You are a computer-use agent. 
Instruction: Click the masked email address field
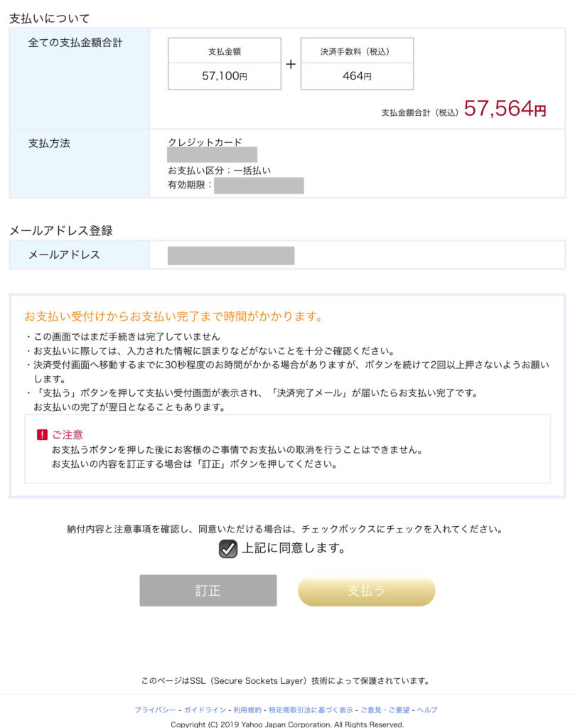pos(231,256)
